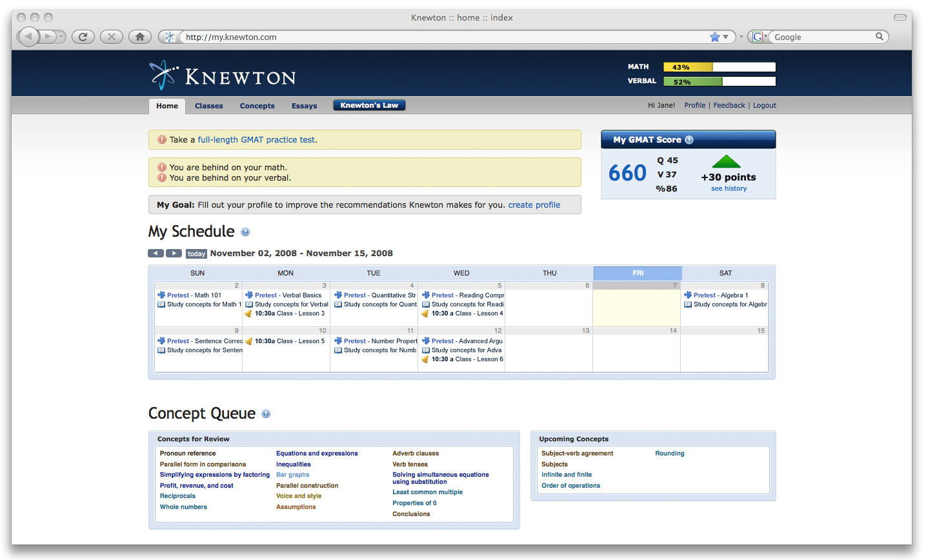Click book icon beside Study concepts for Algebr
This screenshot has width=926, height=560.
pos(688,305)
